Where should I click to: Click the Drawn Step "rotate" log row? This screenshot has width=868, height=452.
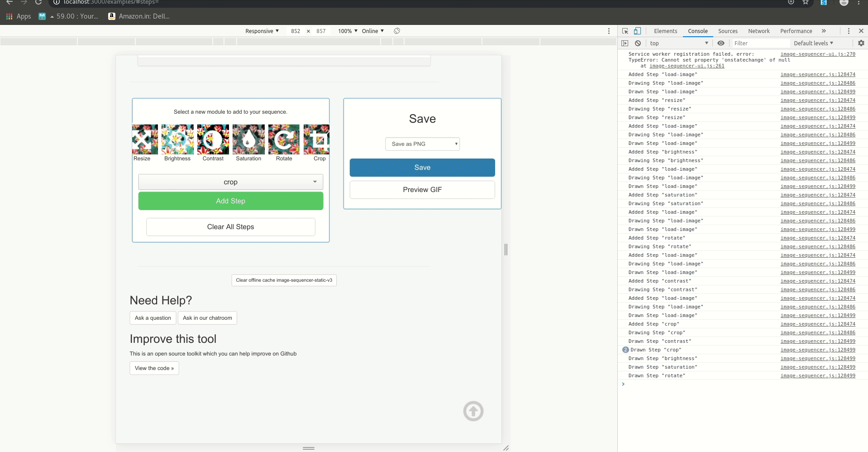coord(742,376)
